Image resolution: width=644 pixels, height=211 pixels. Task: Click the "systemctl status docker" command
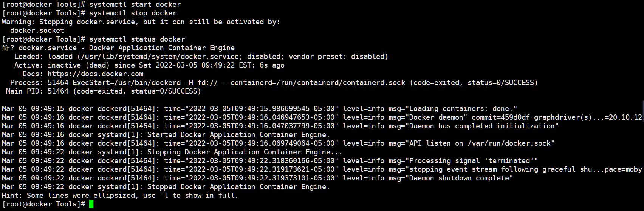pyautogui.click(x=137, y=39)
